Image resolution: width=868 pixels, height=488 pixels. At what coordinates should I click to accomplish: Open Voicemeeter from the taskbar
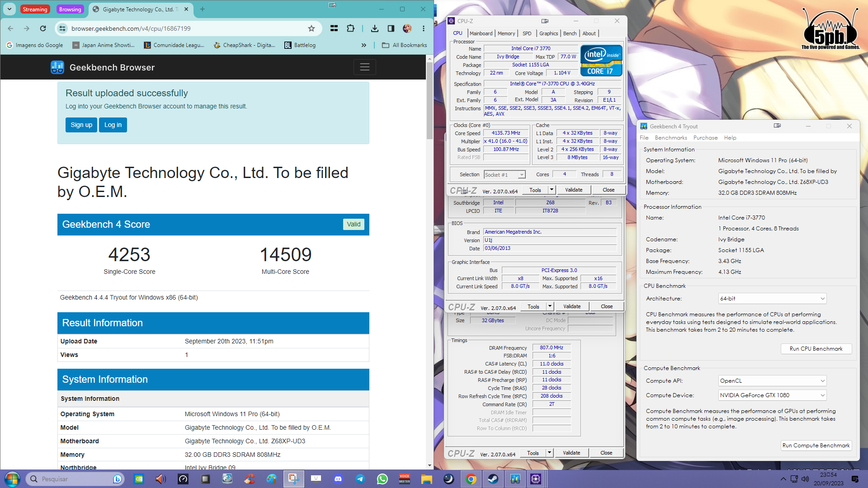click(405, 479)
